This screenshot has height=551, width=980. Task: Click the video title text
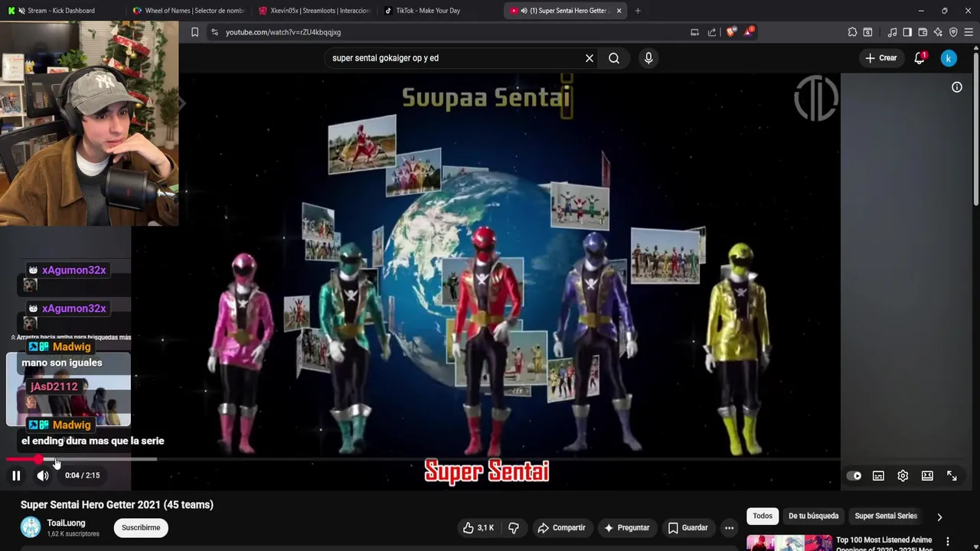point(117,505)
